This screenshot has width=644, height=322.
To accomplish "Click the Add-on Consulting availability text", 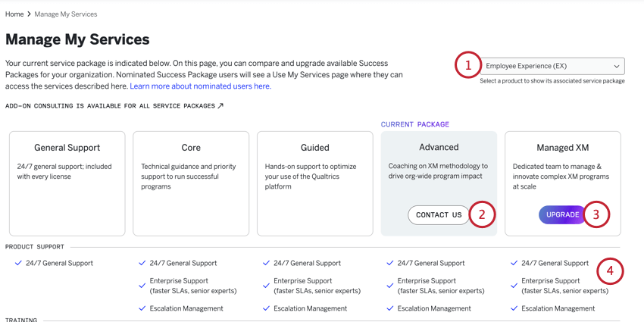I will point(110,106).
